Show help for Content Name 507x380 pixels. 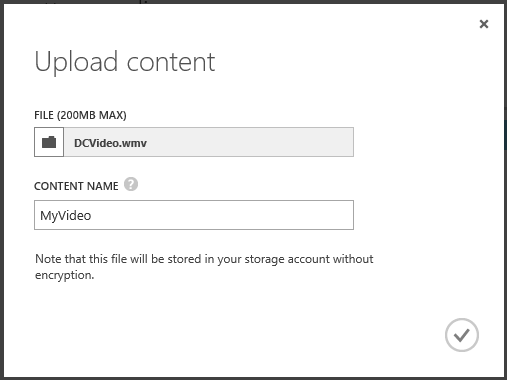(x=131, y=184)
